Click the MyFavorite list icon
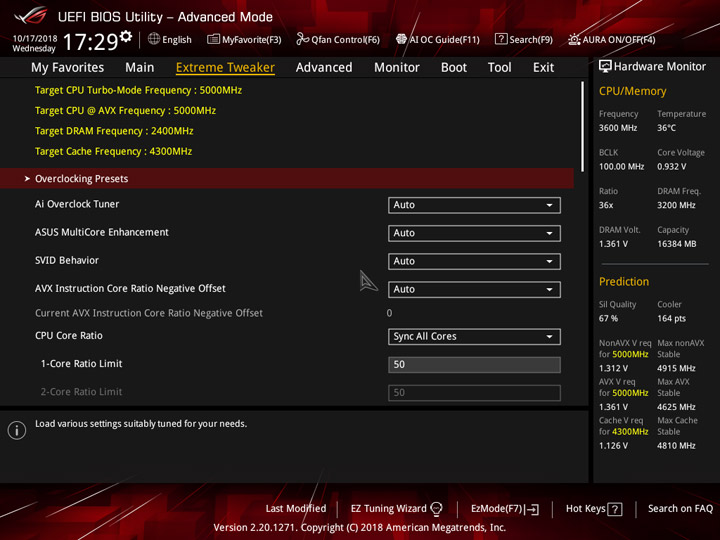Screen dimensions: 720x540 tap(213, 39)
